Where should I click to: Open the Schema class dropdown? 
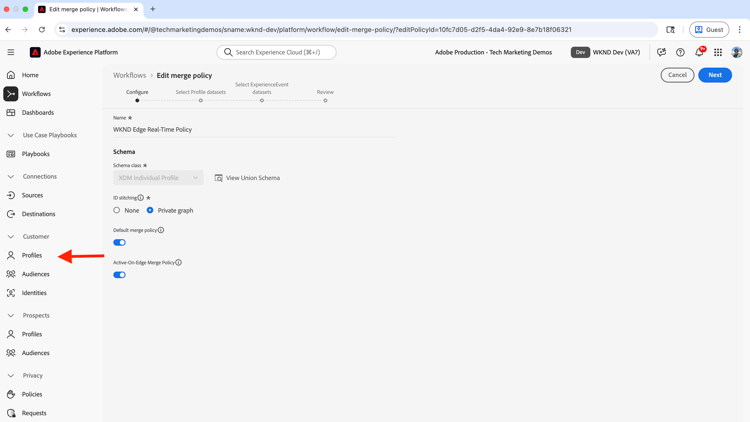tap(158, 178)
